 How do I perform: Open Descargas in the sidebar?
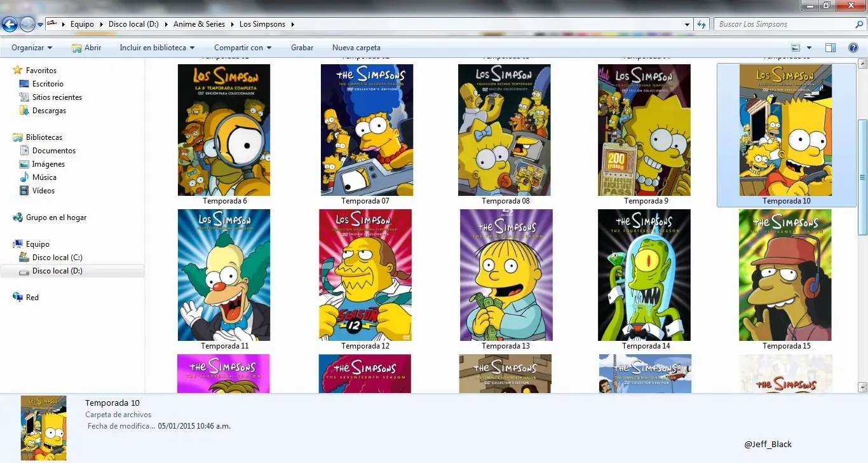pos(50,111)
